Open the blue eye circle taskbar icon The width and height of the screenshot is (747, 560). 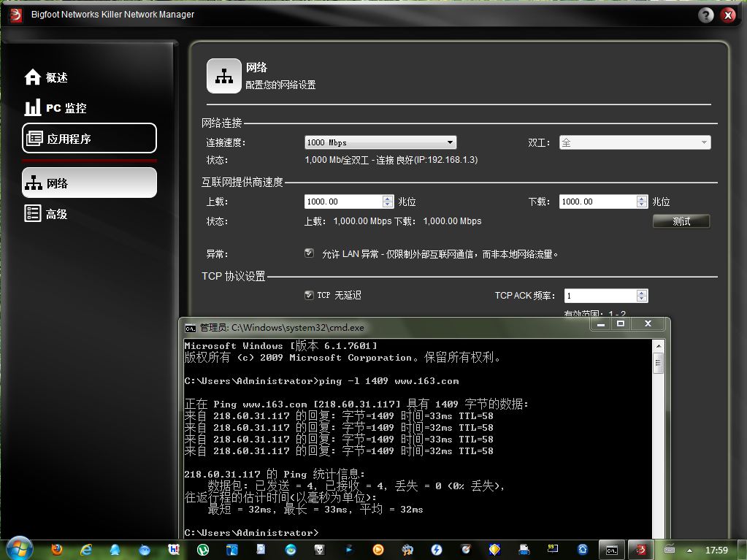pos(290,550)
